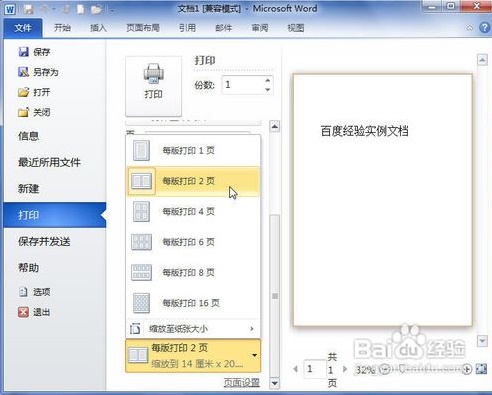This screenshot has width=492, height=395.
Task: Click the zoom-to-page icon beside the zoom slider
Action: point(481,369)
